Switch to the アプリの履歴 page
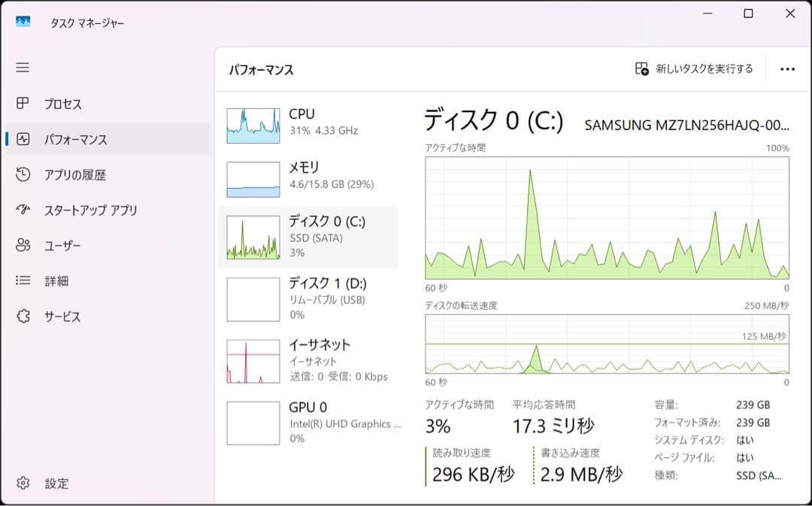812x506 pixels. [x=66, y=174]
